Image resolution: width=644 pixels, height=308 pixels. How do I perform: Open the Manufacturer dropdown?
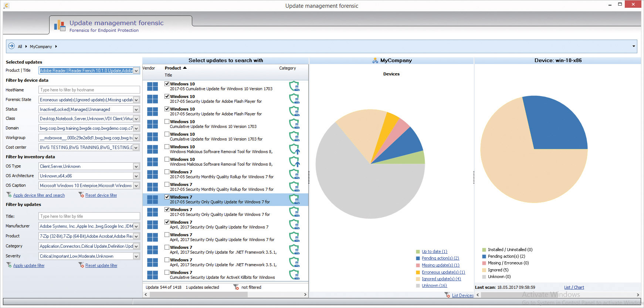(136, 226)
